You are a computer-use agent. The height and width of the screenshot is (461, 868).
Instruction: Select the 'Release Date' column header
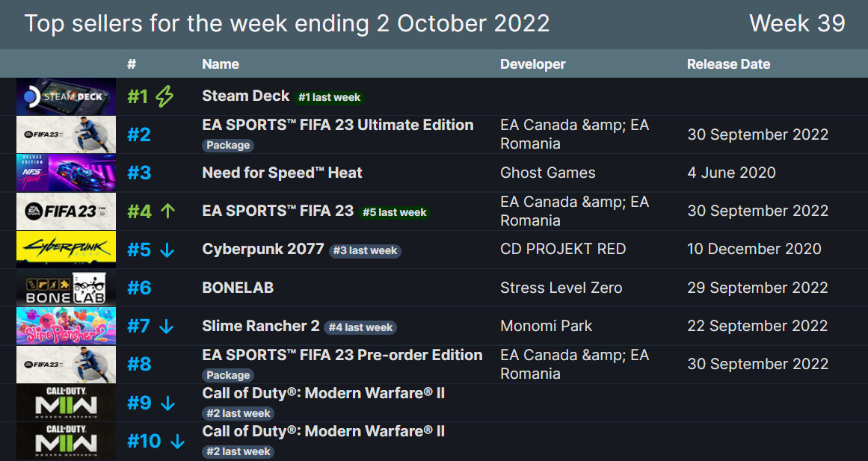point(729,64)
